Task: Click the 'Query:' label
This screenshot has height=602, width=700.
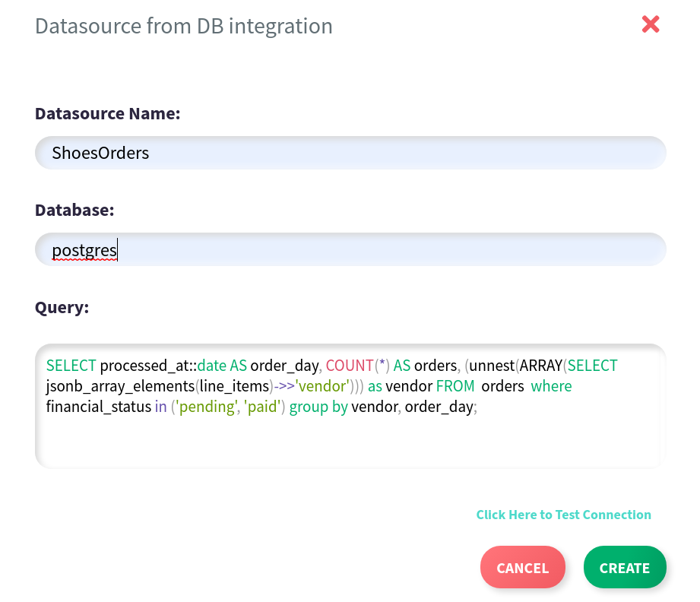Action: 62,307
